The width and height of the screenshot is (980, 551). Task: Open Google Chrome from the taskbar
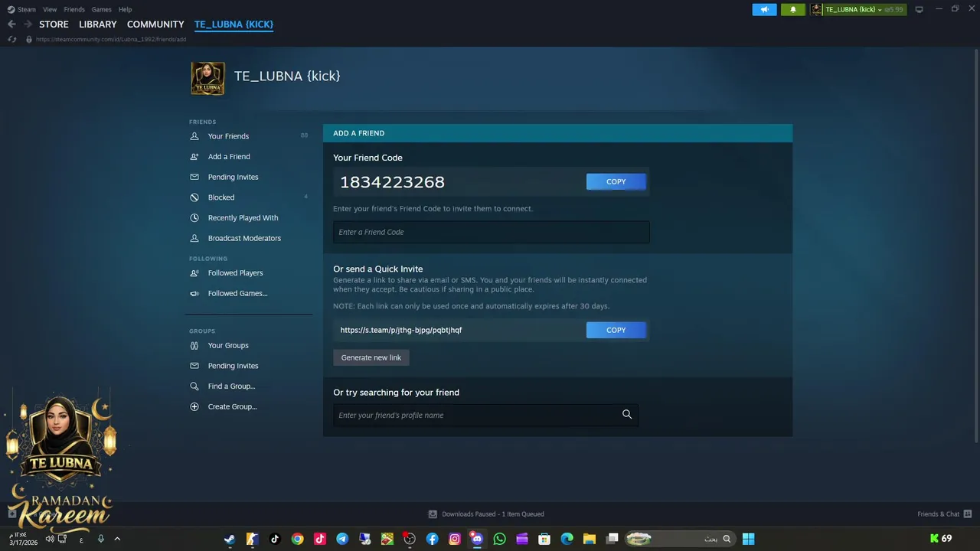click(x=297, y=539)
